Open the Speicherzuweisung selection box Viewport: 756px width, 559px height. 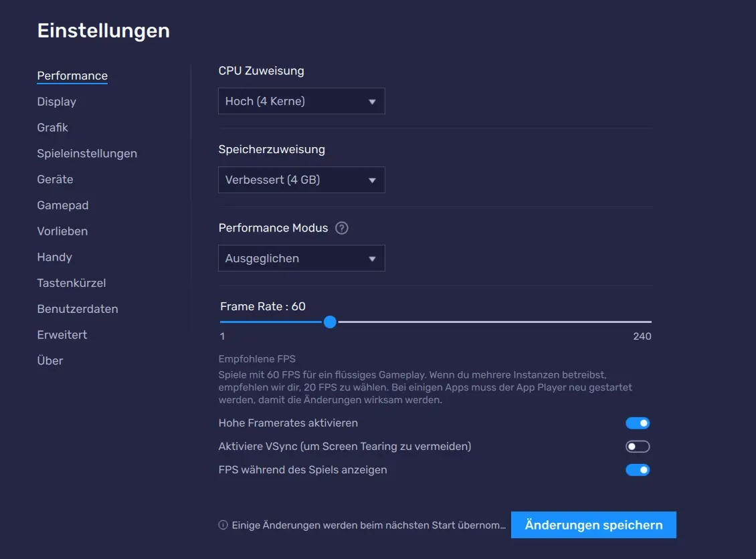(x=301, y=180)
